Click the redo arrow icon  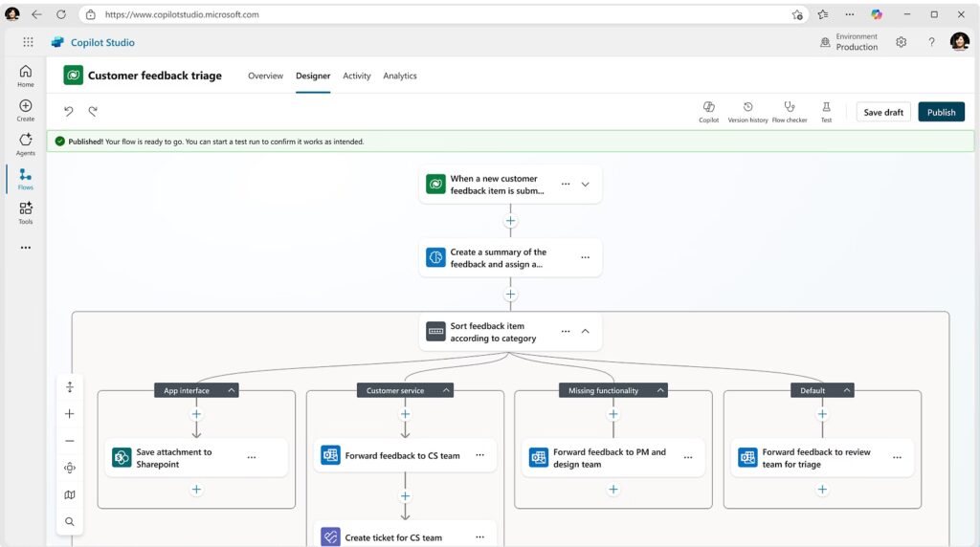[x=93, y=111]
